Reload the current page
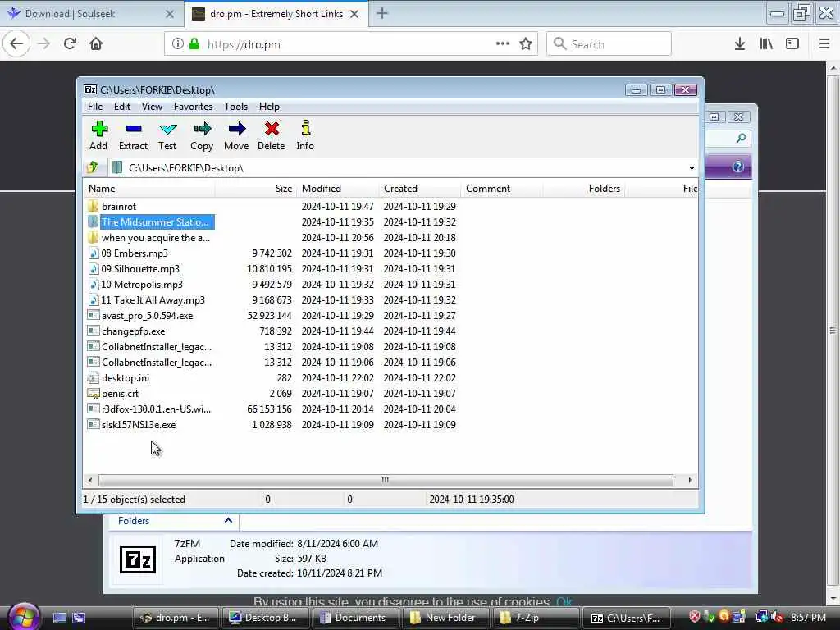Image resolution: width=840 pixels, height=630 pixels. coord(70,44)
